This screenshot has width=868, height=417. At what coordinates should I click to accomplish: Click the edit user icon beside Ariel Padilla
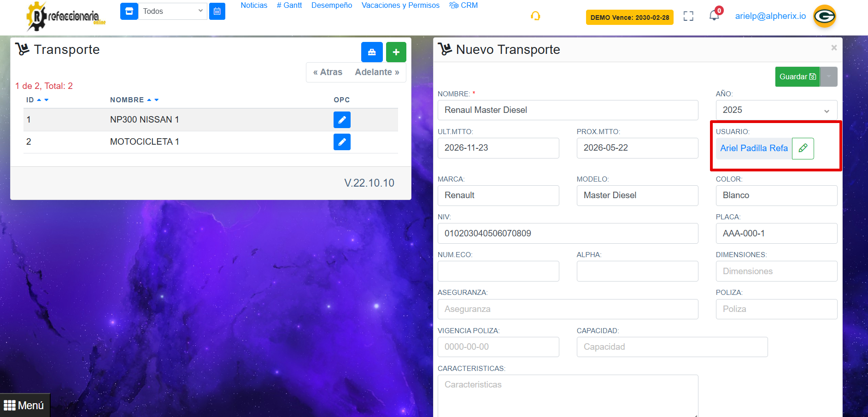tap(803, 148)
